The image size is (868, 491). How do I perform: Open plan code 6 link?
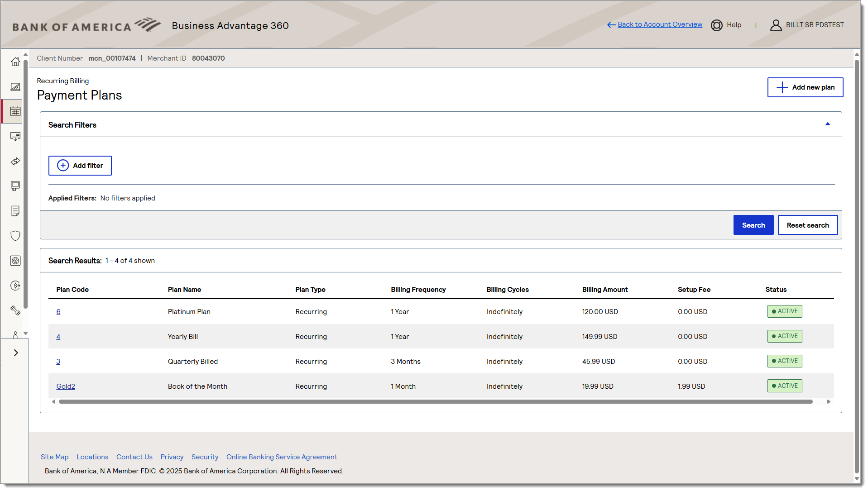pos(58,312)
